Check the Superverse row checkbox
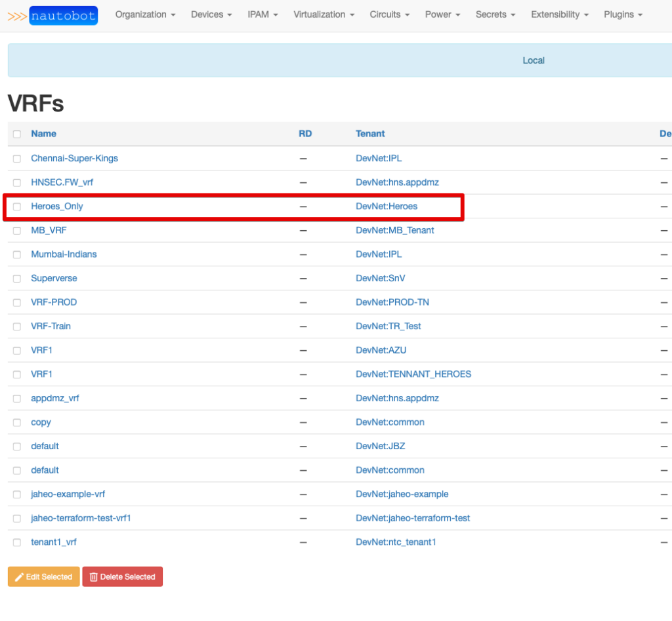672x621 pixels. point(16,279)
